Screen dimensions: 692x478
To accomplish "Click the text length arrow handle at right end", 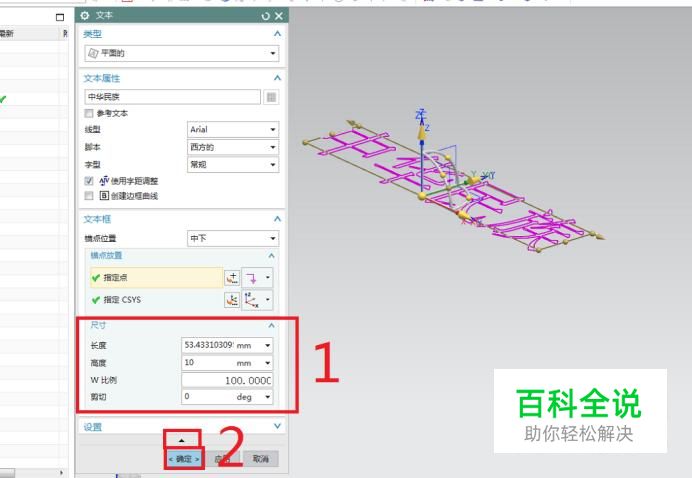I will 599,237.
